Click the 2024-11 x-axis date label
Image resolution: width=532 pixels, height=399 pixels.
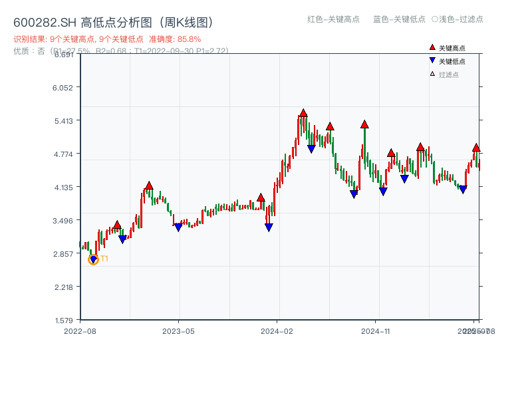click(x=376, y=331)
